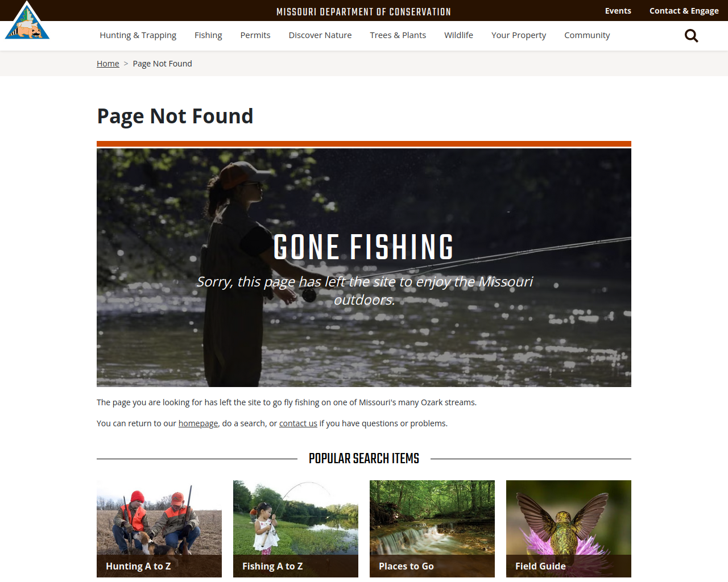Open Contact & Engage link
Image resolution: width=728 pixels, height=582 pixels.
click(x=684, y=11)
